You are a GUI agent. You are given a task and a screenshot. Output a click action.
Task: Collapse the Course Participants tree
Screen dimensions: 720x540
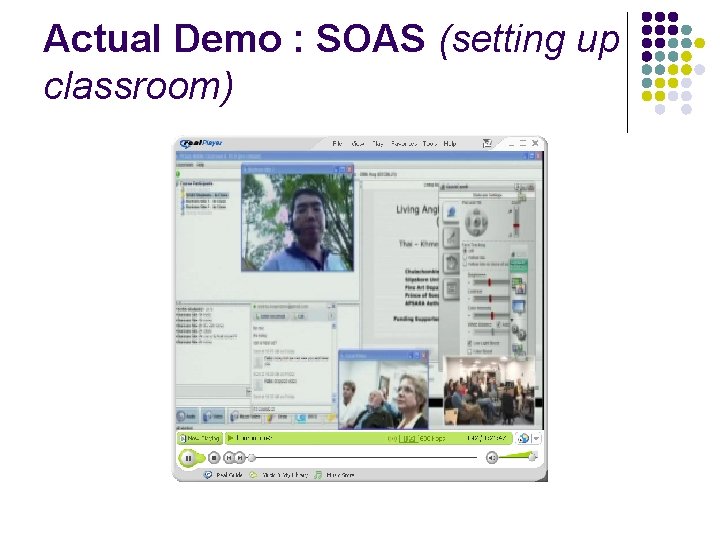(x=178, y=184)
